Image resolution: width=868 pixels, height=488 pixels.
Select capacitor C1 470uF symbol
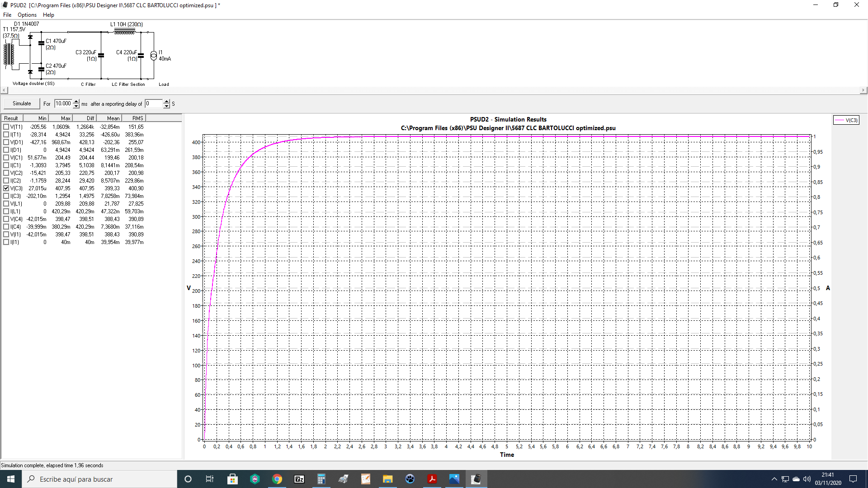pyautogui.click(x=42, y=43)
